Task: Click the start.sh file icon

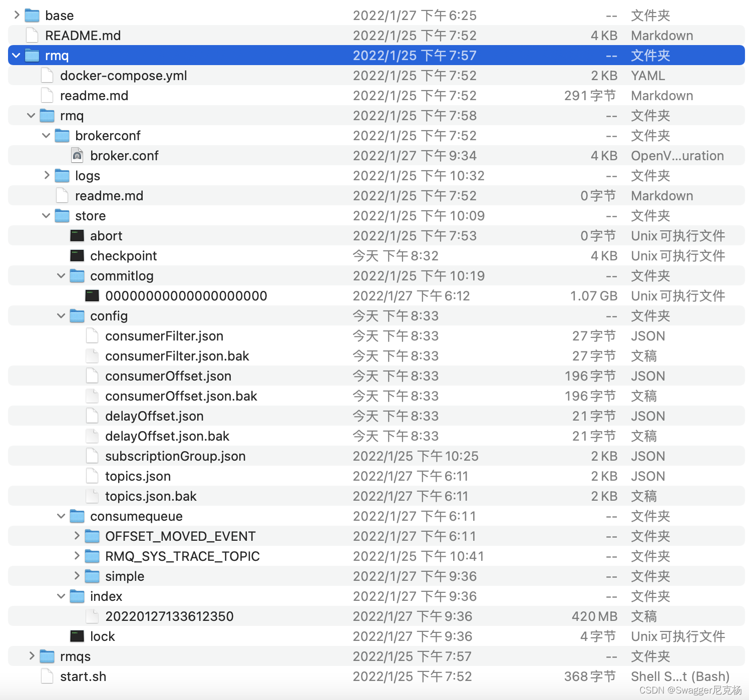Action: click(47, 676)
